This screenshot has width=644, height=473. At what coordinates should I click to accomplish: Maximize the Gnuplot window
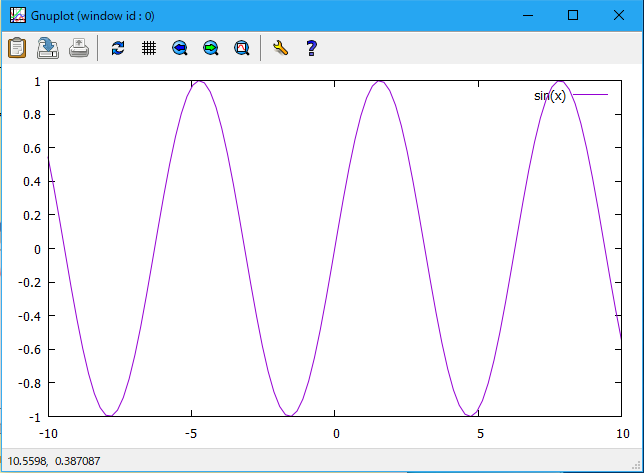[573, 16]
